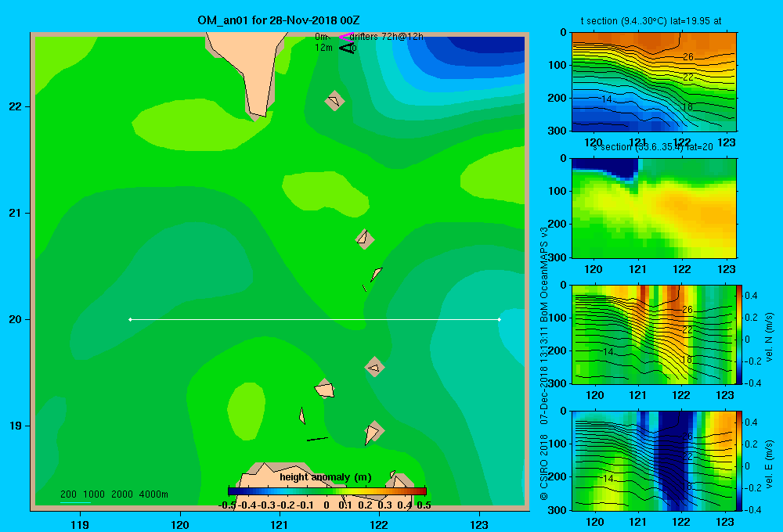Click the "12m" legend label
Viewport: 783px width, 532px height.
point(323,48)
